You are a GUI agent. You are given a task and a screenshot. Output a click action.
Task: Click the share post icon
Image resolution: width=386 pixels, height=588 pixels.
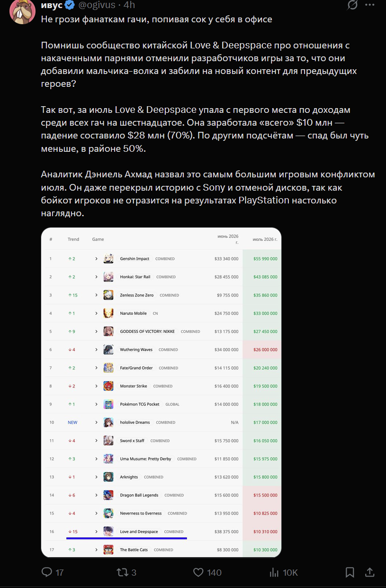(370, 572)
